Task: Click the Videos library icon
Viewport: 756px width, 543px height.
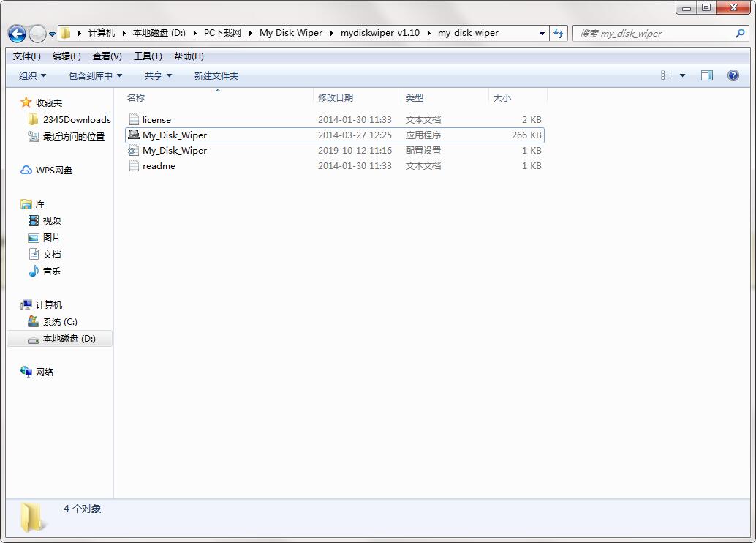Action: point(34,220)
